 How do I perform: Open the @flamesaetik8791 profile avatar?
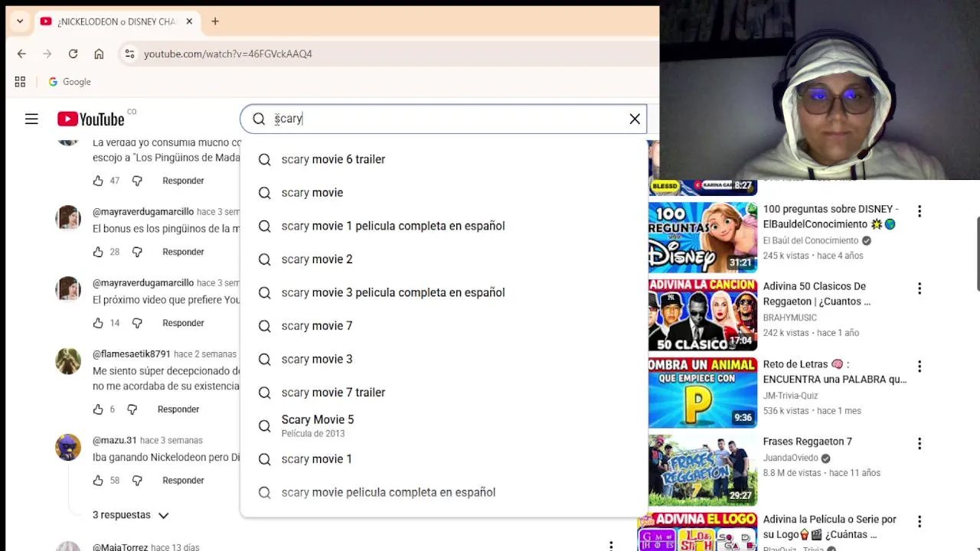coord(68,361)
